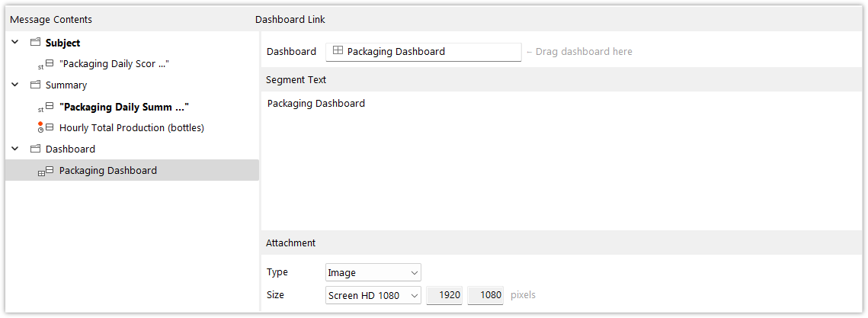The height and width of the screenshot is (318, 868).
Task: Open the Size preset dropdown
Action: (x=373, y=295)
